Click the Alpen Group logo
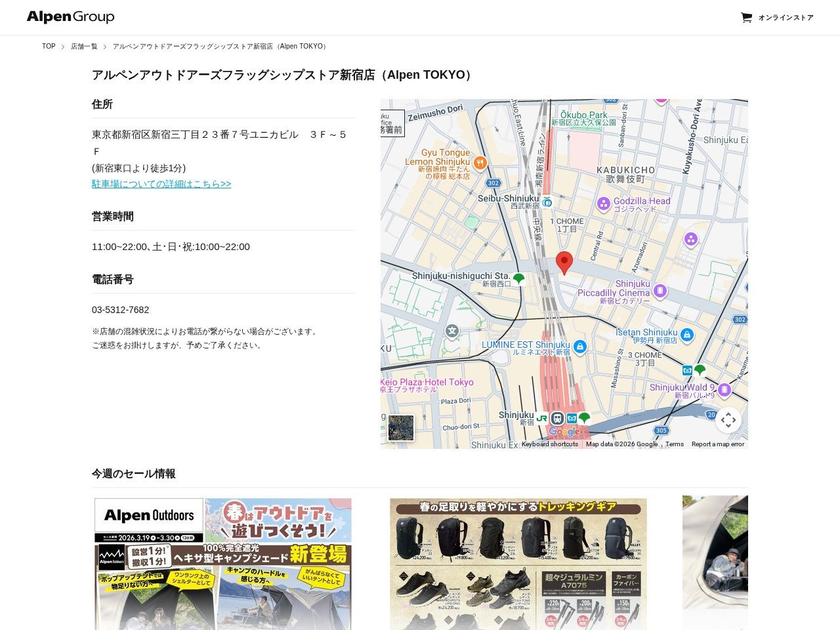Viewport: 840px width, 630px height. (x=70, y=17)
